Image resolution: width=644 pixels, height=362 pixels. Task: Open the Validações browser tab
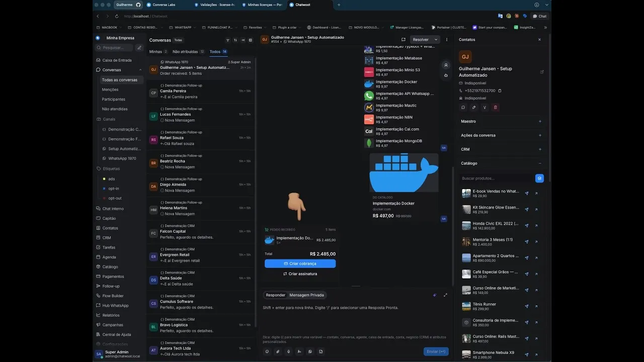click(215, 5)
